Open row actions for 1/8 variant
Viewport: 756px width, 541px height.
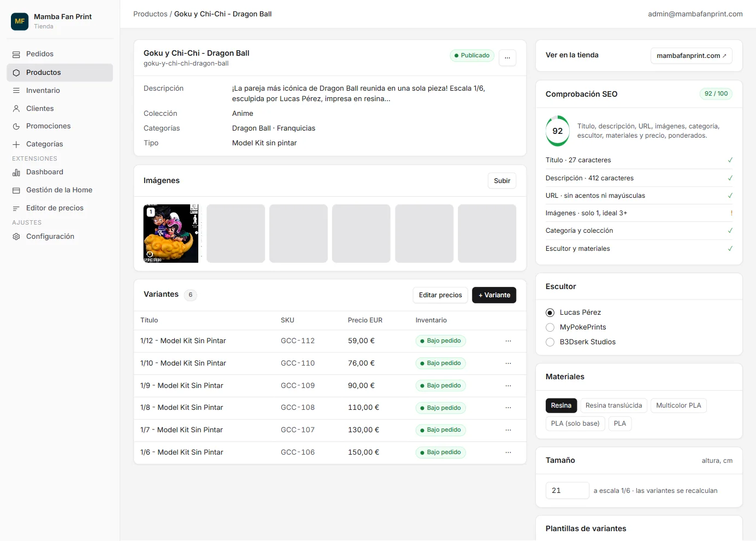508,408
